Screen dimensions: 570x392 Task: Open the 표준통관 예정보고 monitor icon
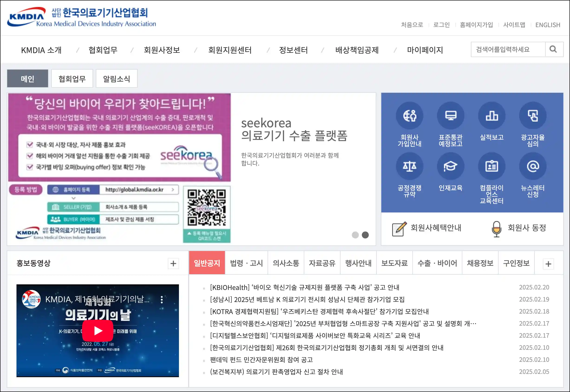point(450,116)
